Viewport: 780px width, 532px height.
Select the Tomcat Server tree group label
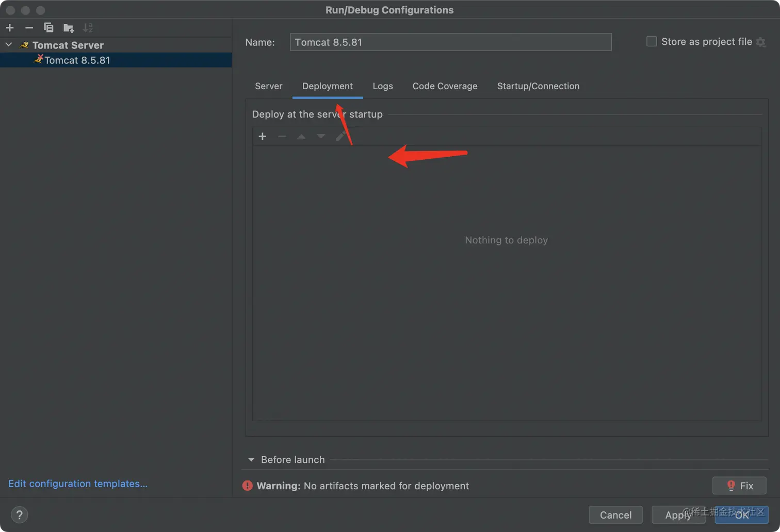coord(68,45)
